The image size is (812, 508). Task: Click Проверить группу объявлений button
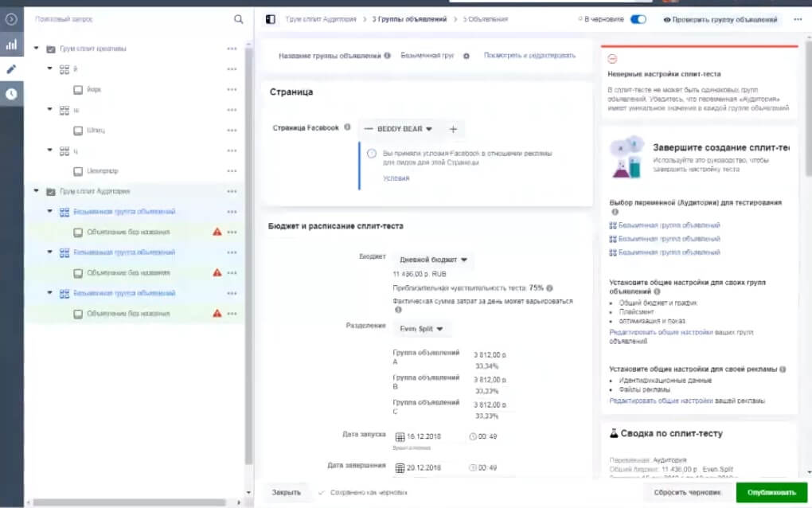pos(720,20)
